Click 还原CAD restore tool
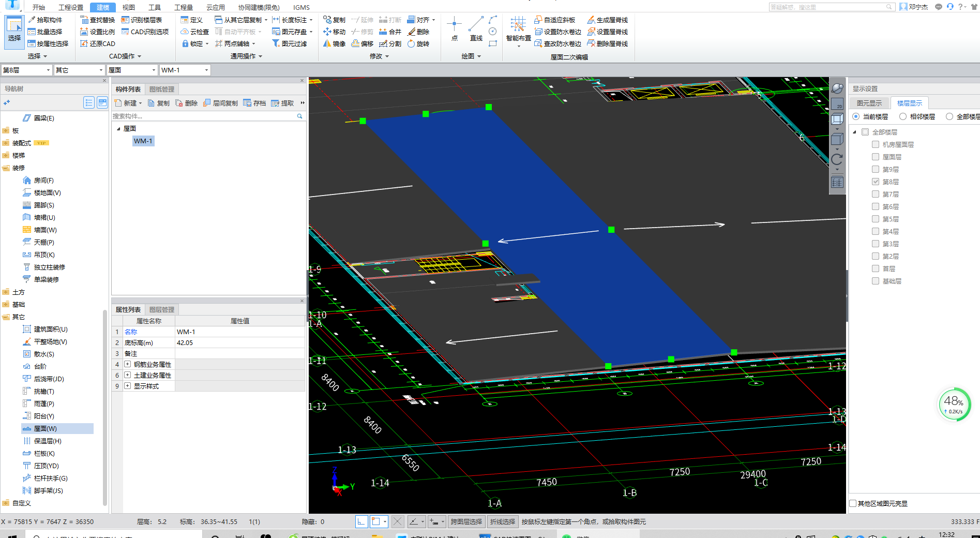 (98, 43)
